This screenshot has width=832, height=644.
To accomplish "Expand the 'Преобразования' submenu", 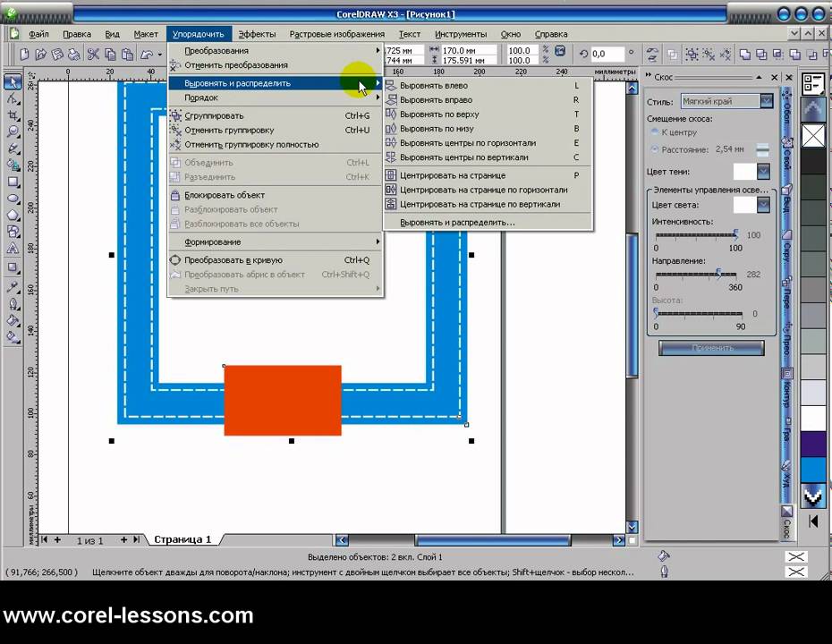I will [276, 50].
